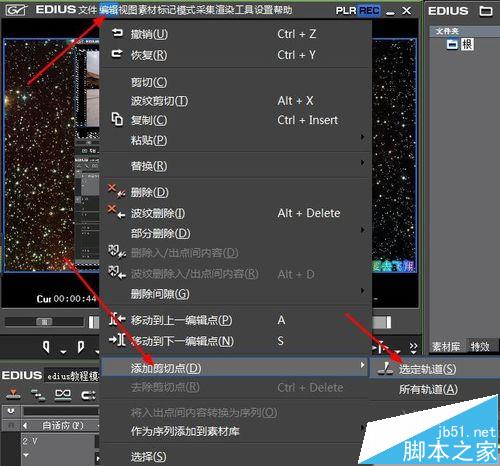This screenshot has height=466, width=500.
Task: Open the 模式 menu
Action: click(186, 10)
